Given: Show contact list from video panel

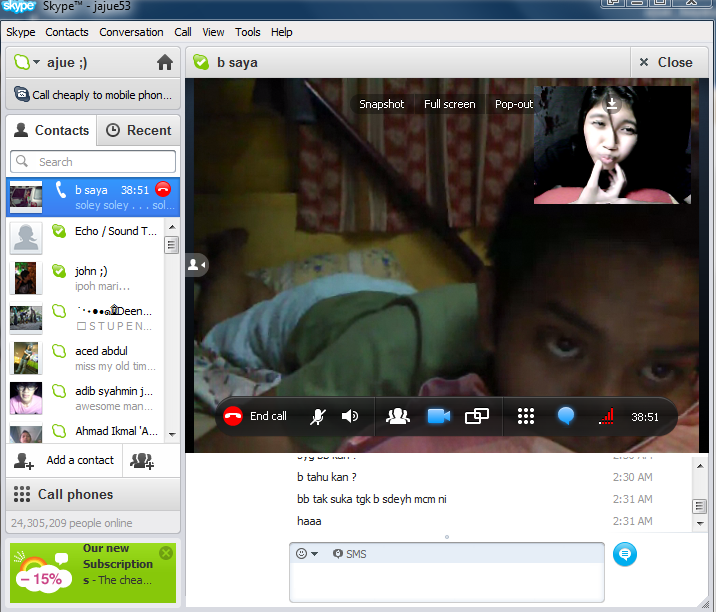Looking at the screenshot, I should click(197, 264).
